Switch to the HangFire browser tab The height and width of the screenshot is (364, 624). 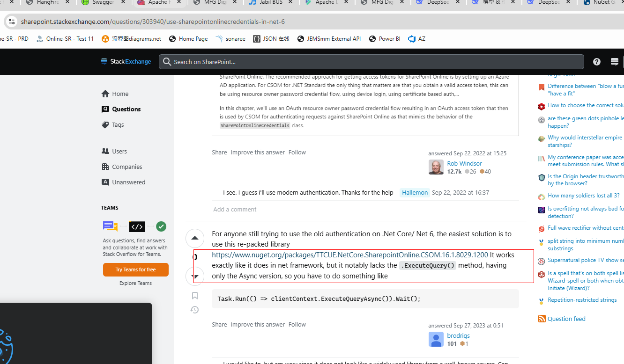48,3
